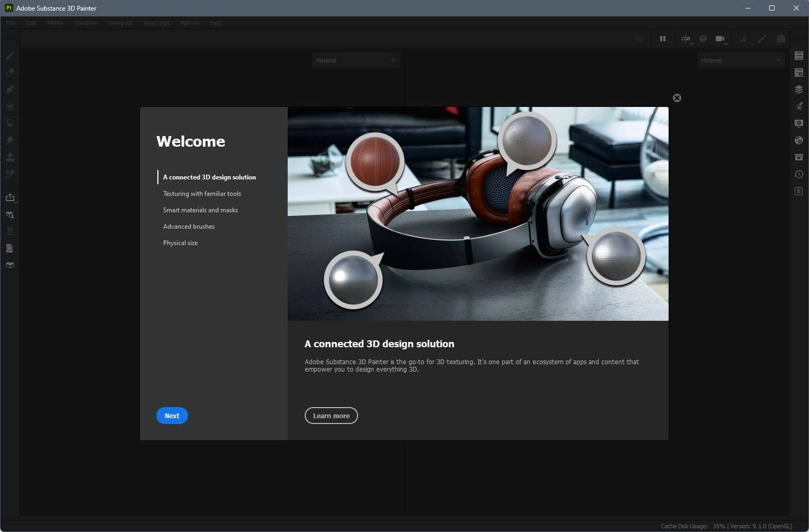The width and height of the screenshot is (809, 532).
Task: Open the Viewport menu
Action: pyautogui.click(x=120, y=23)
